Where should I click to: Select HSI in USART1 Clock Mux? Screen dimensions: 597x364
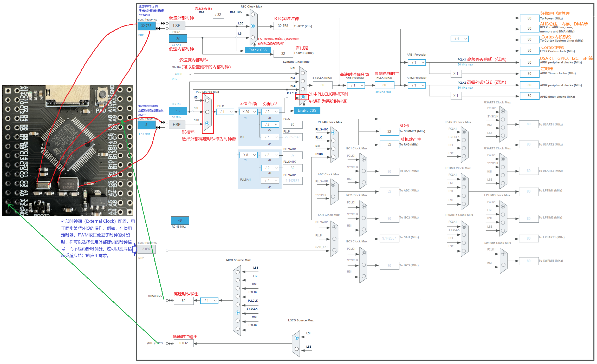point(503,128)
